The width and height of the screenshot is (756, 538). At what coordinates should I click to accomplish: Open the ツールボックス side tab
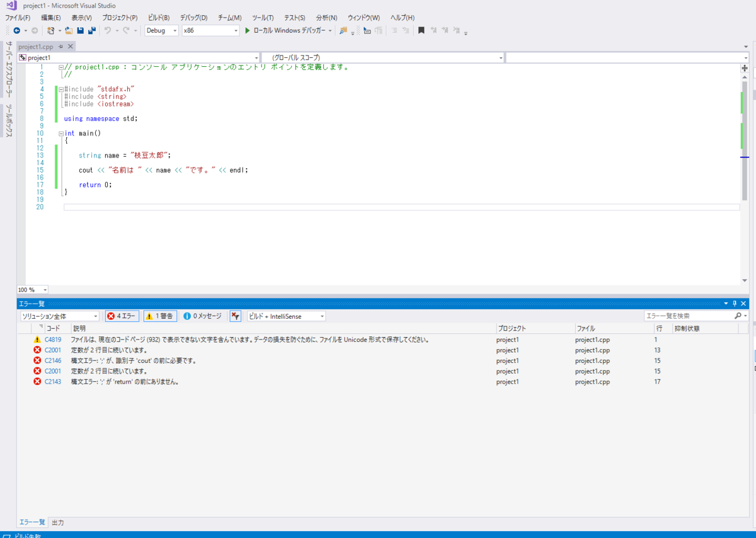9,121
